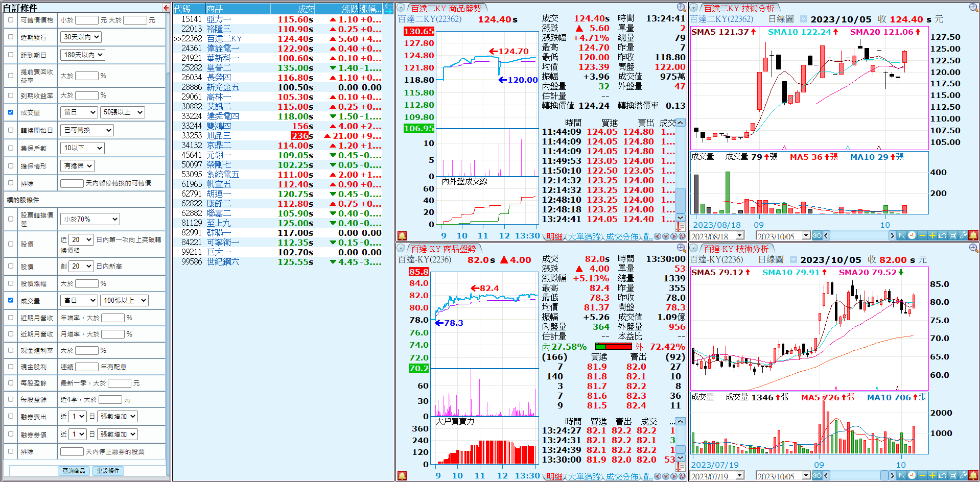This screenshot has width=980, height=482.
Task: Open the wrench settings in 百達二KY chart toolbar
Action: 963,235
